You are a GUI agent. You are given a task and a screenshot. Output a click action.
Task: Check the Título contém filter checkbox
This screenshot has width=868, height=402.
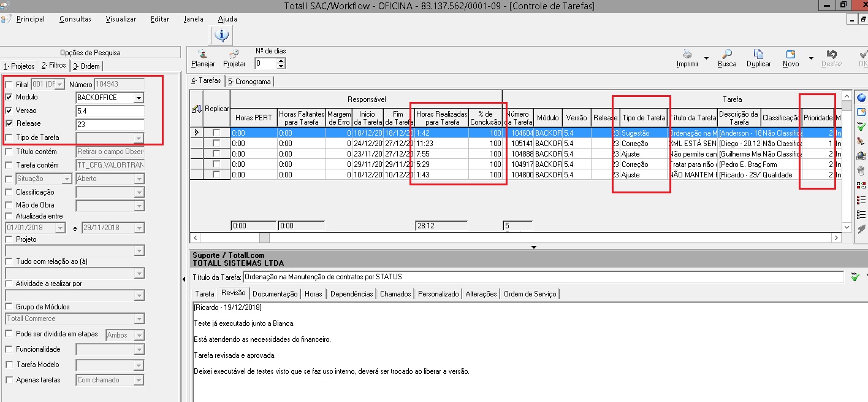pos(9,152)
